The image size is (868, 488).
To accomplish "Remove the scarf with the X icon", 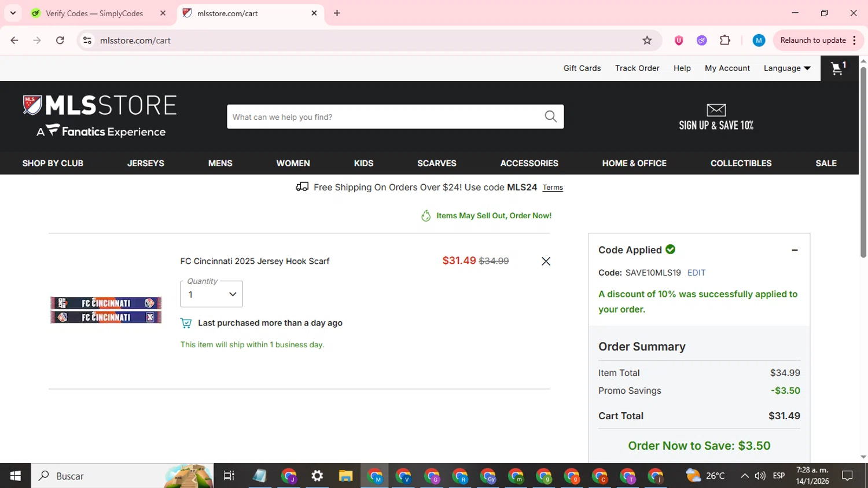I will coord(546,261).
